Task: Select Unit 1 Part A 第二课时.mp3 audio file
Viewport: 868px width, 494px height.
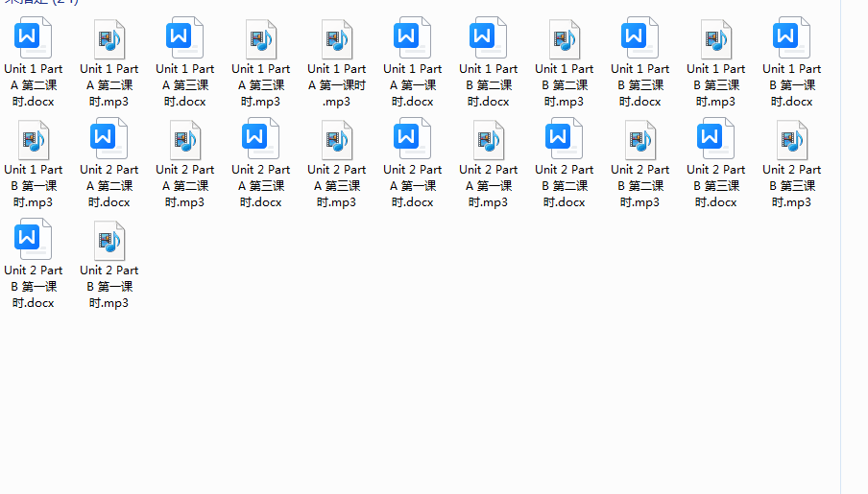Action: (x=108, y=39)
